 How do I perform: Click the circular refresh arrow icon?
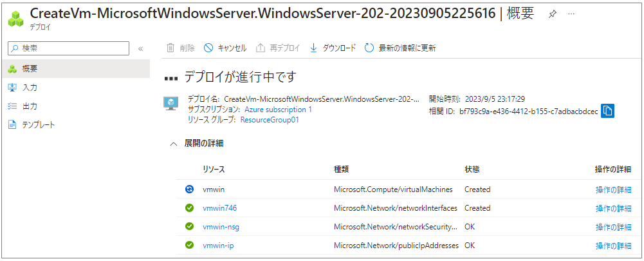(369, 48)
